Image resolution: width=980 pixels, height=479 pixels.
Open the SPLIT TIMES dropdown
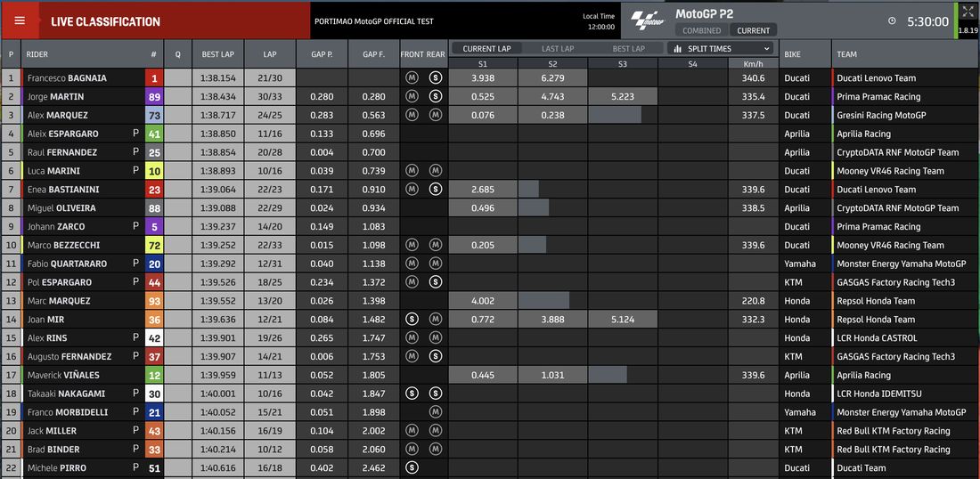point(721,49)
